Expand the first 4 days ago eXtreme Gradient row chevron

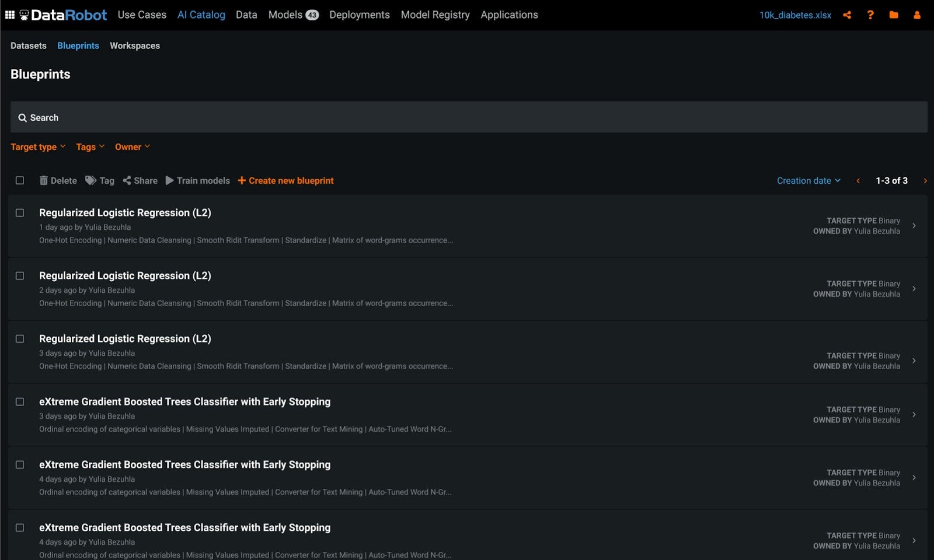pyautogui.click(x=914, y=478)
